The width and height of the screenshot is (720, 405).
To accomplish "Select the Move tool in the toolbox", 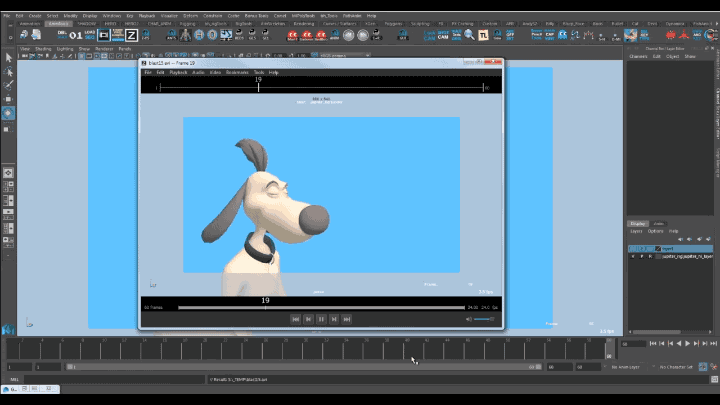I will [x=8, y=99].
